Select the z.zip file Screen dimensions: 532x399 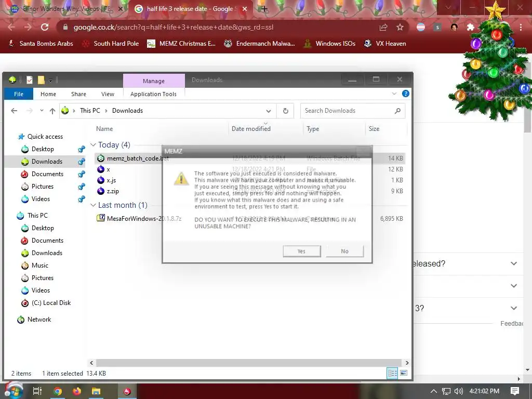(250, 191)
